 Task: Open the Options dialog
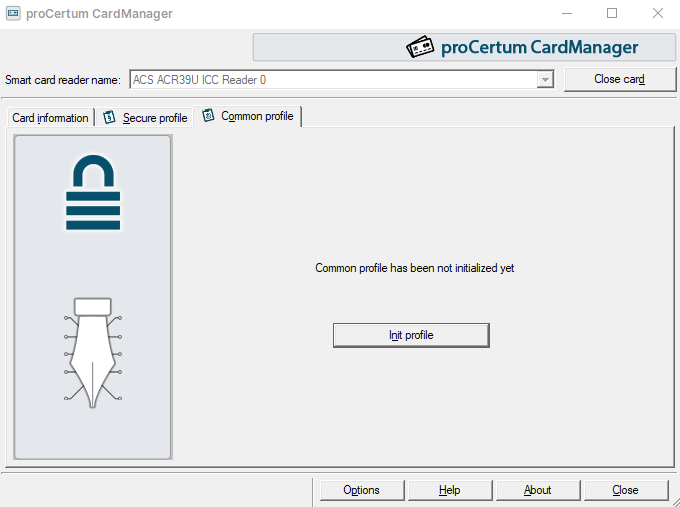362,490
